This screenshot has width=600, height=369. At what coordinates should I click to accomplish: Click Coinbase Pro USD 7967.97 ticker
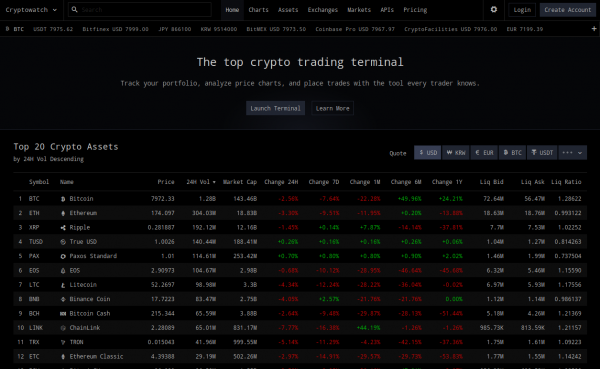point(355,29)
